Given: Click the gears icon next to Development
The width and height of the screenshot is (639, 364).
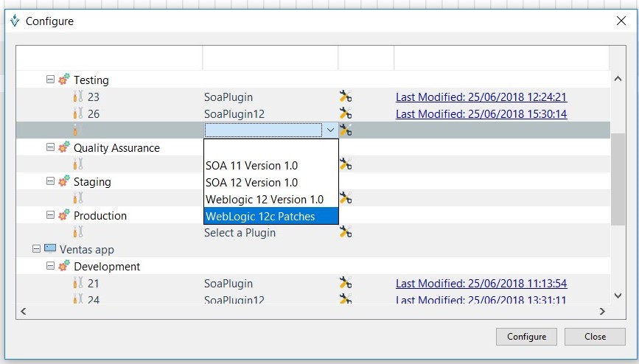Looking at the screenshot, I should point(63,266).
